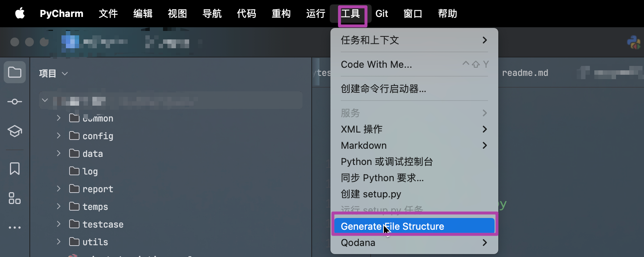Open the 视图 menu
Image resolution: width=644 pixels, height=257 pixels.
click(177, 14)
